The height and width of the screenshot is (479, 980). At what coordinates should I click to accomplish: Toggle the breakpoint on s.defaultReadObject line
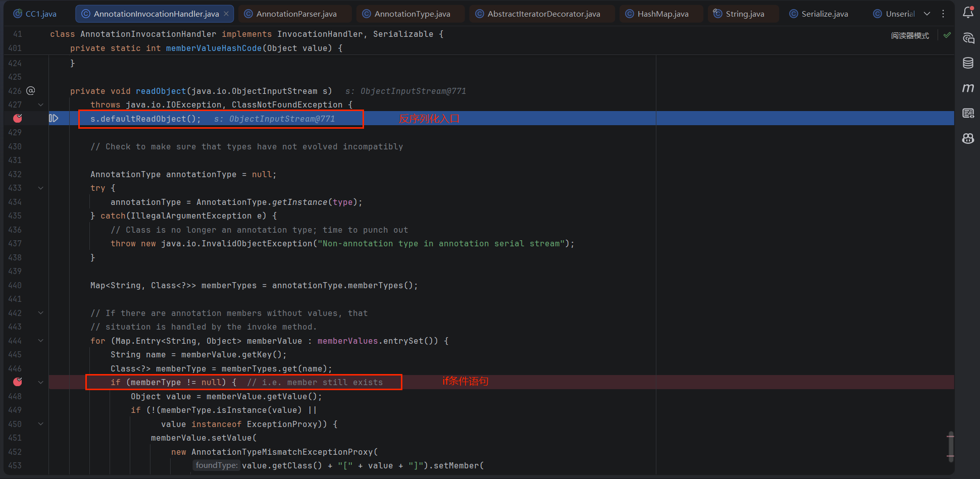tap(18, 118)
